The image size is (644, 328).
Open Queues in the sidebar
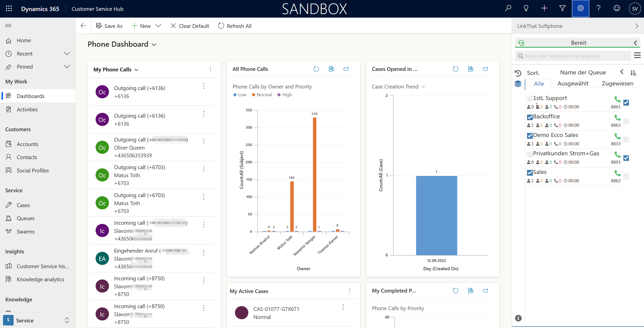[x=38, y=218]
